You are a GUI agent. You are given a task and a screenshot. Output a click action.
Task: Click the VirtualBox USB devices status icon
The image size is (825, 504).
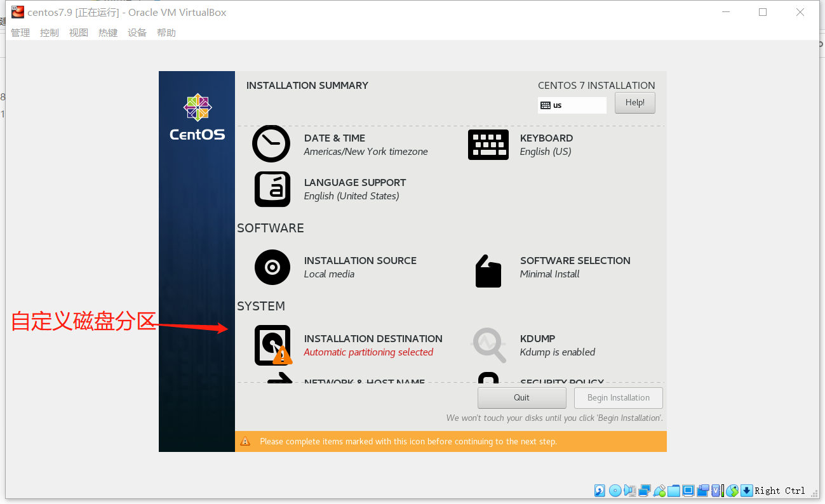pyautogui.click(x=659, y=491)
